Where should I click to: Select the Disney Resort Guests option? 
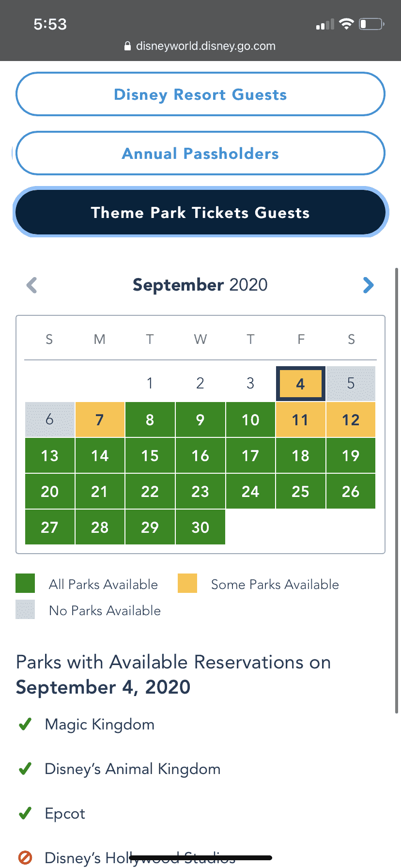[x=200, y=94]
